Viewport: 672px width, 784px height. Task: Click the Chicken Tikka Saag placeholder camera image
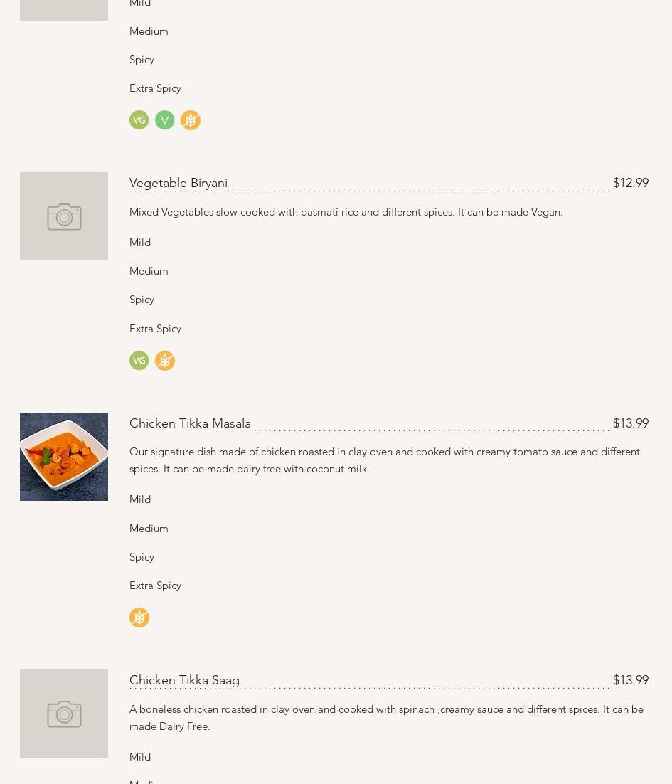pos(64,714)
